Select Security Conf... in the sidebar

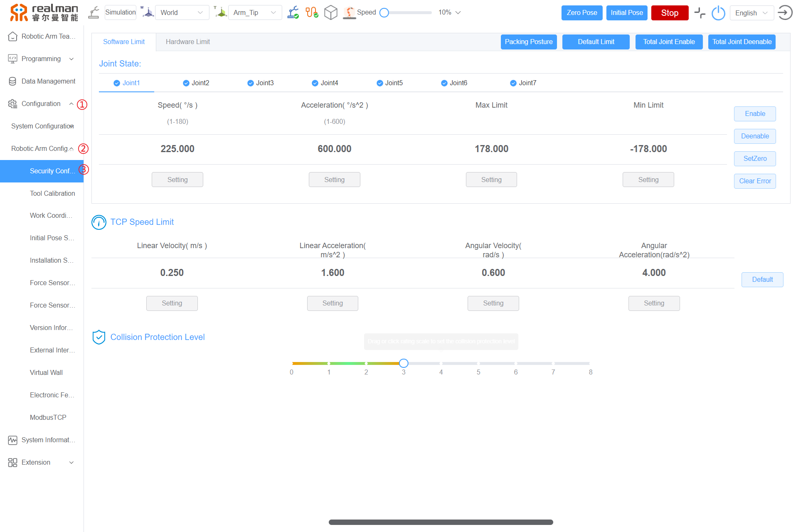coord(42,171)
